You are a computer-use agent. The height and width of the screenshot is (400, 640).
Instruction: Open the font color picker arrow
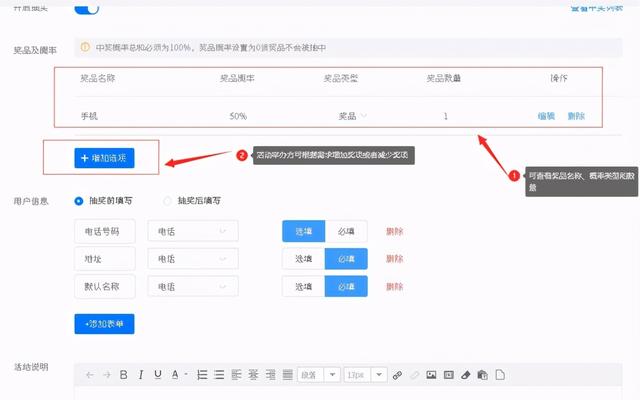click(x=186, y=374)
